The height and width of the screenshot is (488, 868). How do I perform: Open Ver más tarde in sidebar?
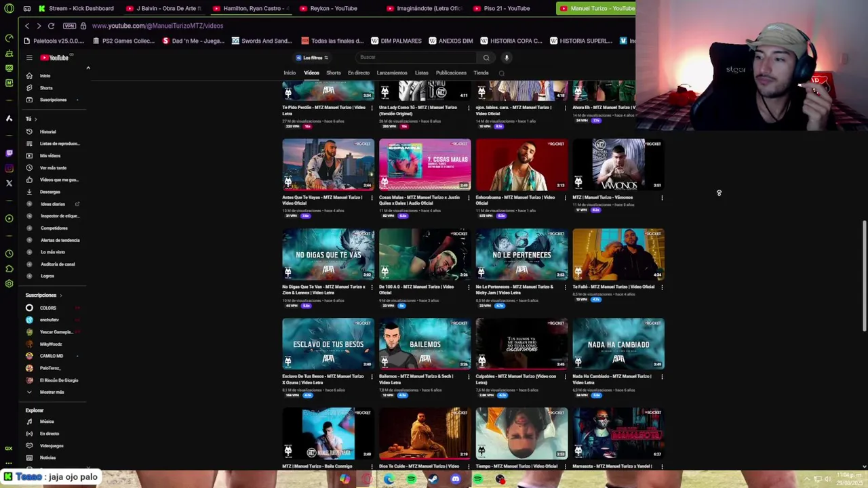pyautogui.click(x=53, y=167)
